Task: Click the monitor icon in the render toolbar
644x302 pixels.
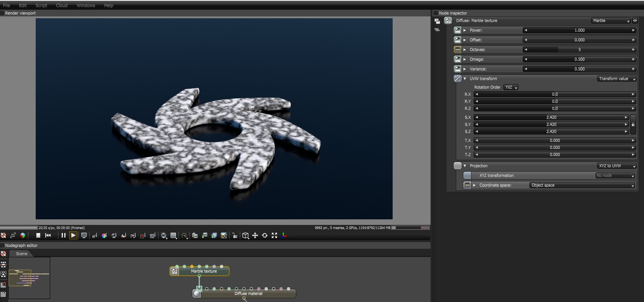Action: point(84,235)
